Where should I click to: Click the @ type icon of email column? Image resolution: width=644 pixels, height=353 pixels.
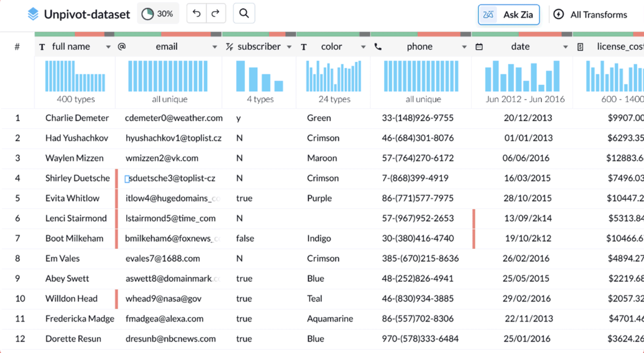122,47
